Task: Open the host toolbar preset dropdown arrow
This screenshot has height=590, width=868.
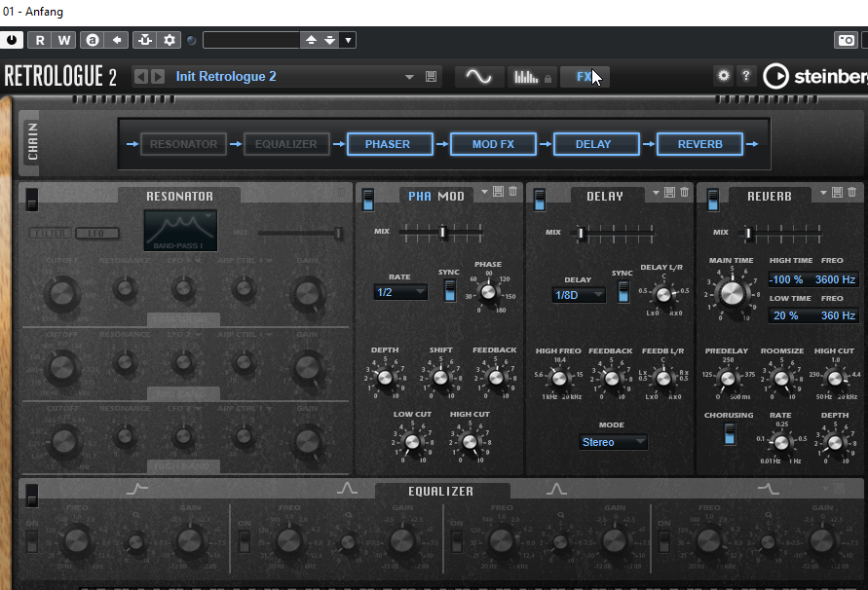Action: 348,40
